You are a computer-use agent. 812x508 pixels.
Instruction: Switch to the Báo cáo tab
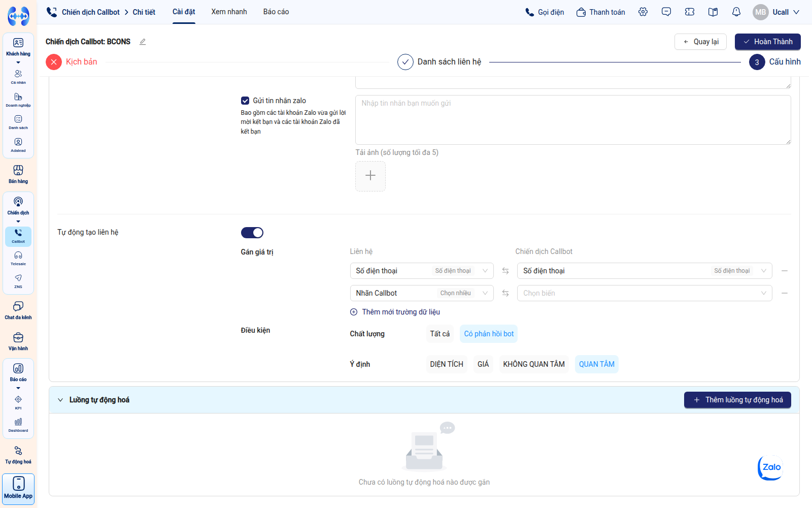(276, 12)
